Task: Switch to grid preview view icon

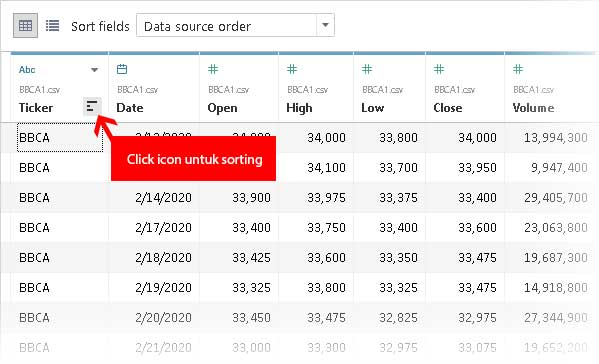Action: point(25,26)
